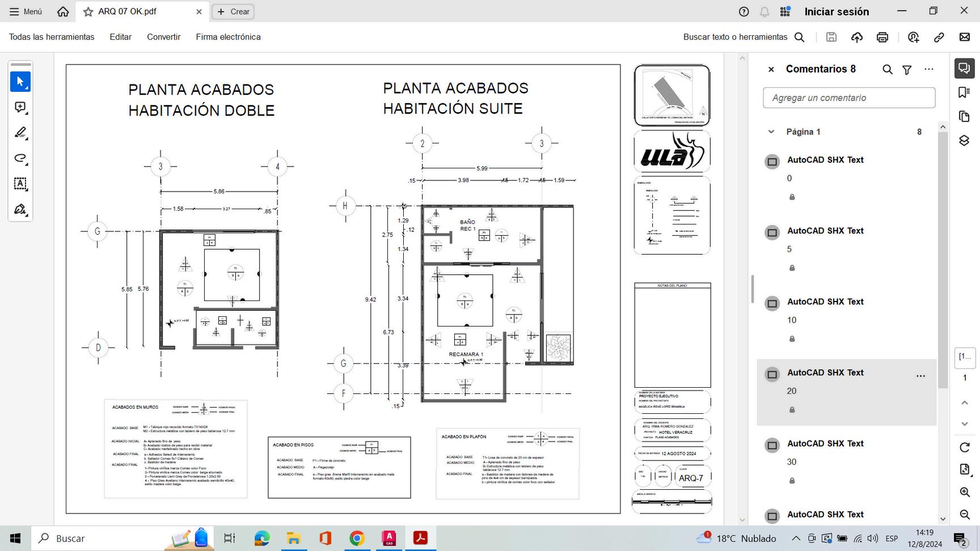Screen dimensions: 980x551
Task: Toggle the comments panel icon in right rail
Action: click(964, 68)
